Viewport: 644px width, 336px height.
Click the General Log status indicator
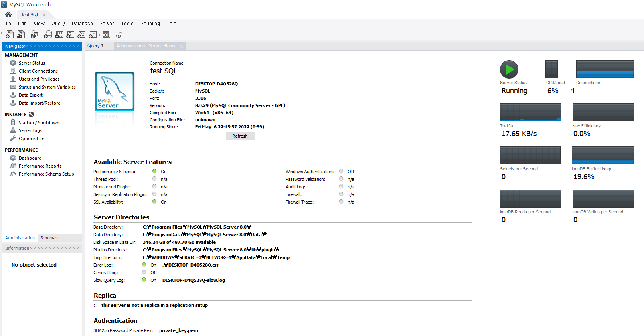click(x=144, y=272)
